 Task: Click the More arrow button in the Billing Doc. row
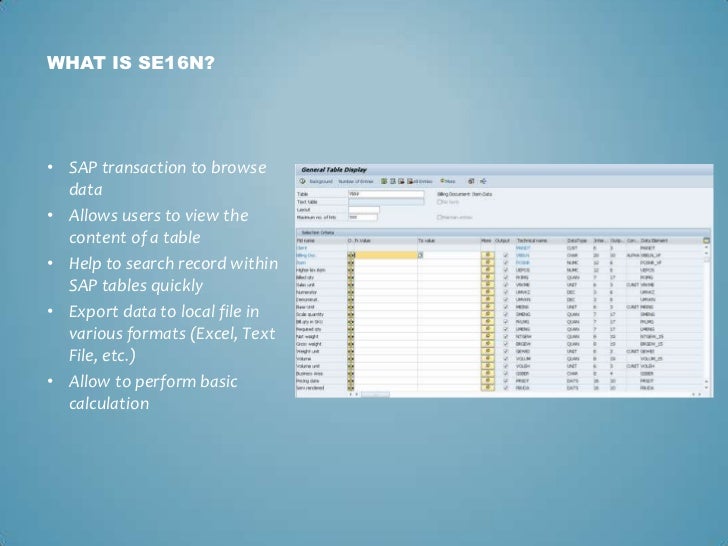coord(488,255)
